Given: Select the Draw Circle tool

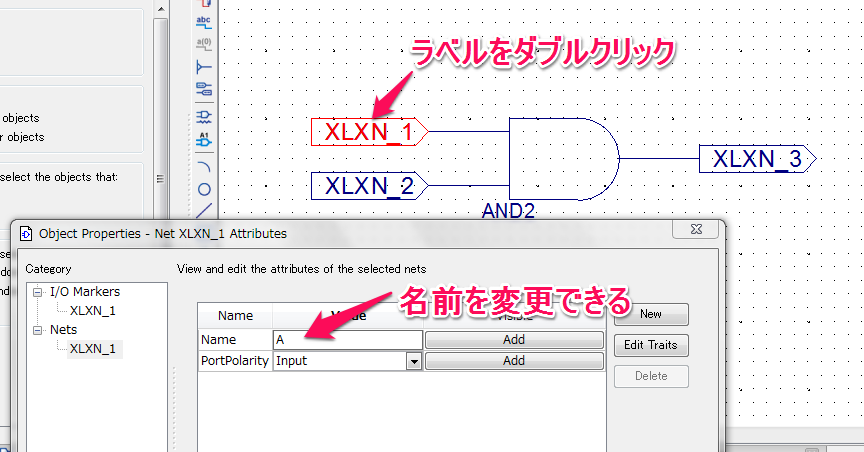Looking at the screenshot, I should click(x=204, y=188).
